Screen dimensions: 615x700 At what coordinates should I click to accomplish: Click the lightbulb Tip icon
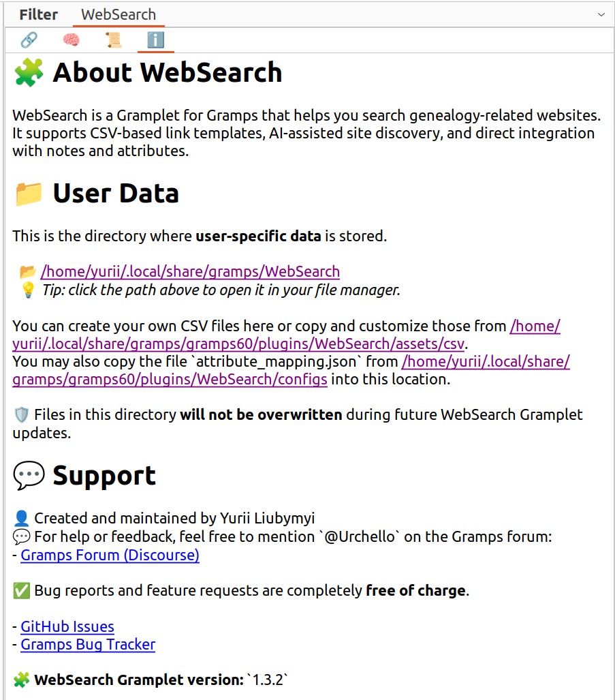point(28,290)
